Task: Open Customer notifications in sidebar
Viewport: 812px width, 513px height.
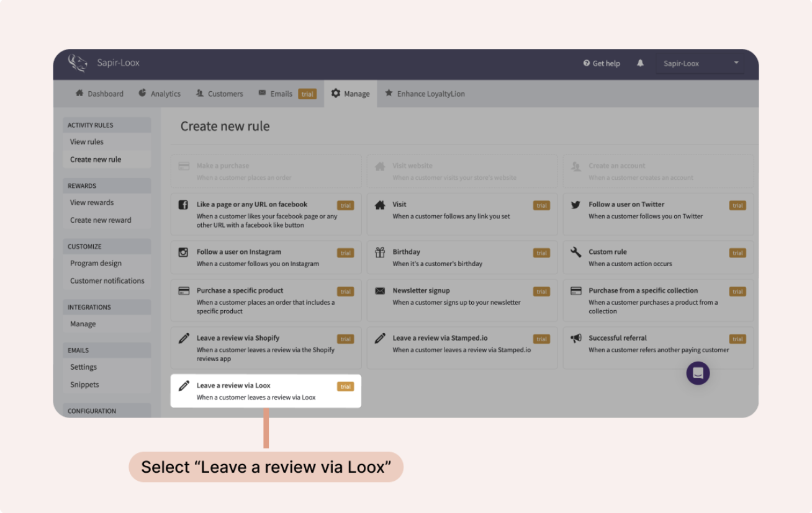Action: tap(107, 281)
